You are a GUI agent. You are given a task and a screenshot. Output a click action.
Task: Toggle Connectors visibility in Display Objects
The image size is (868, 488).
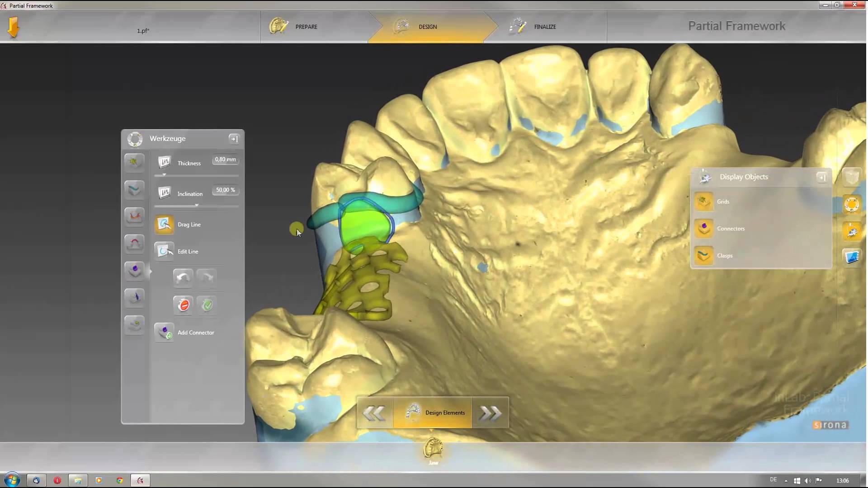pyautogui.click(x=704, y=229)
